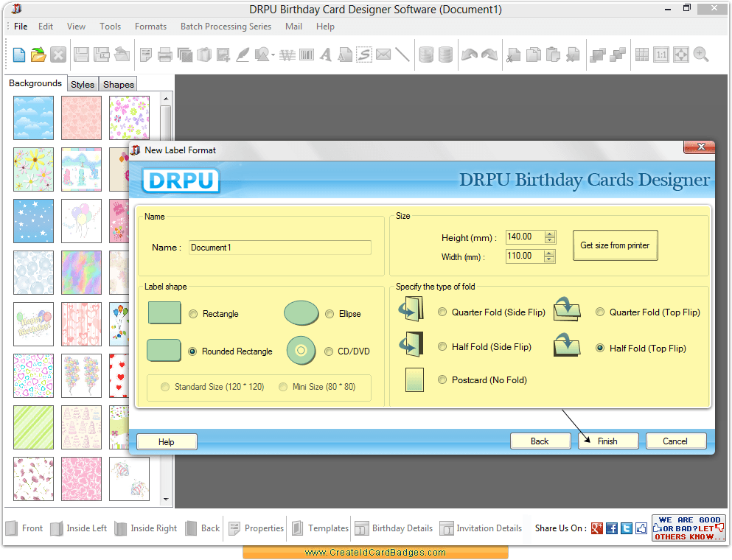Screen dimensions: 732x560
Task: Click the Name text field
Action: click(x=280, y=248)
